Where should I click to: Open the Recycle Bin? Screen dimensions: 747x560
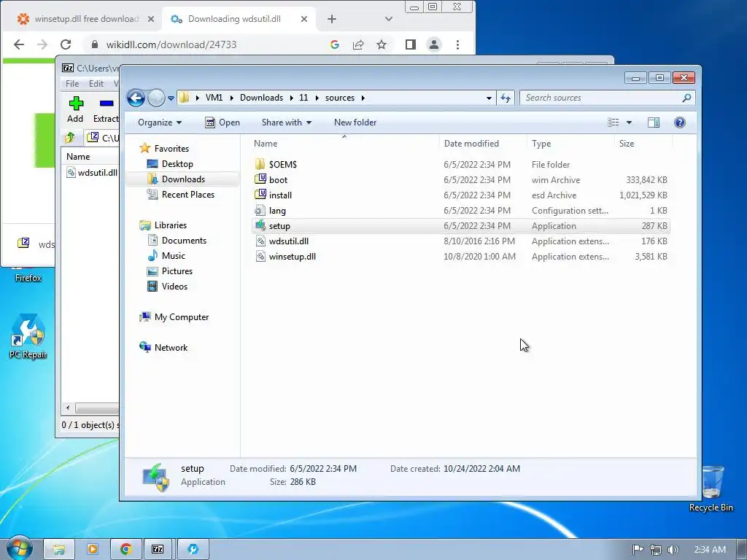point(711,488)
